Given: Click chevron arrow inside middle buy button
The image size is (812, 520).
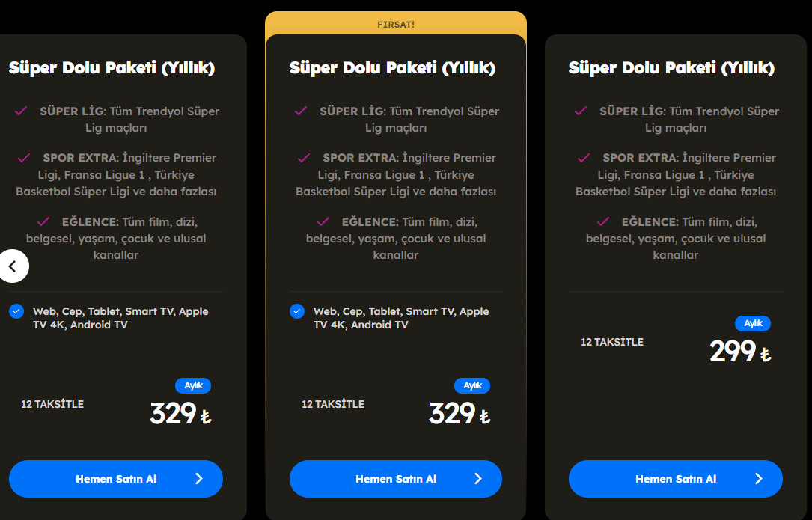Looking at the screenshot, I should [x=478, y=479].
